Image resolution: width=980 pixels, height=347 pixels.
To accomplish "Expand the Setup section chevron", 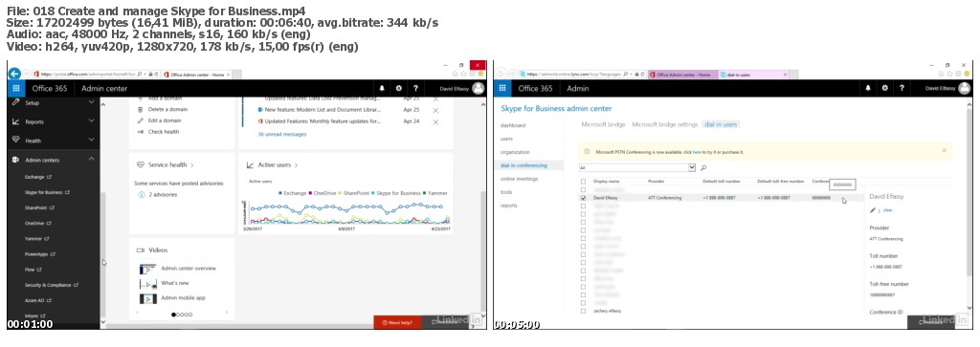I will tap(91, 101).
